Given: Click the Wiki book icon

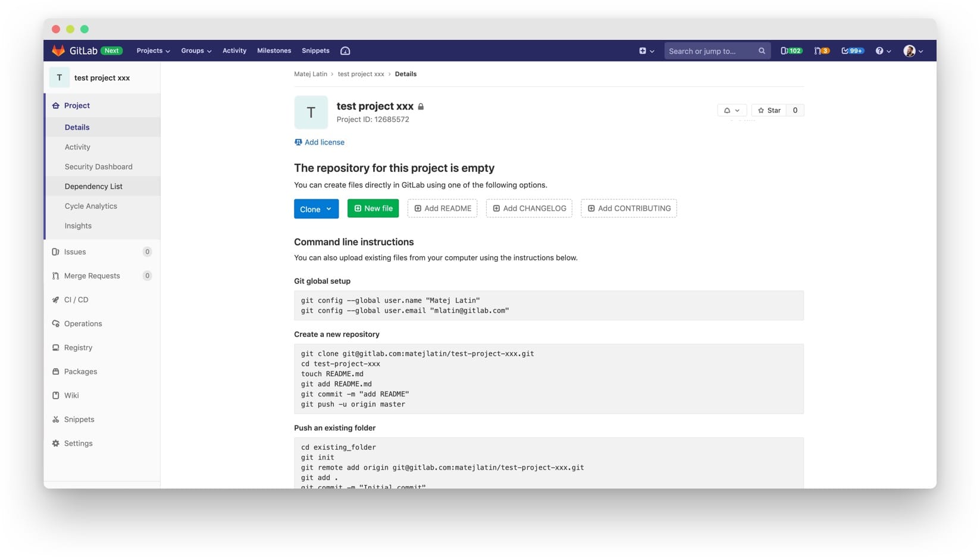Looking at the screenshot, I should pyautogui.click(x=55, y=395).
